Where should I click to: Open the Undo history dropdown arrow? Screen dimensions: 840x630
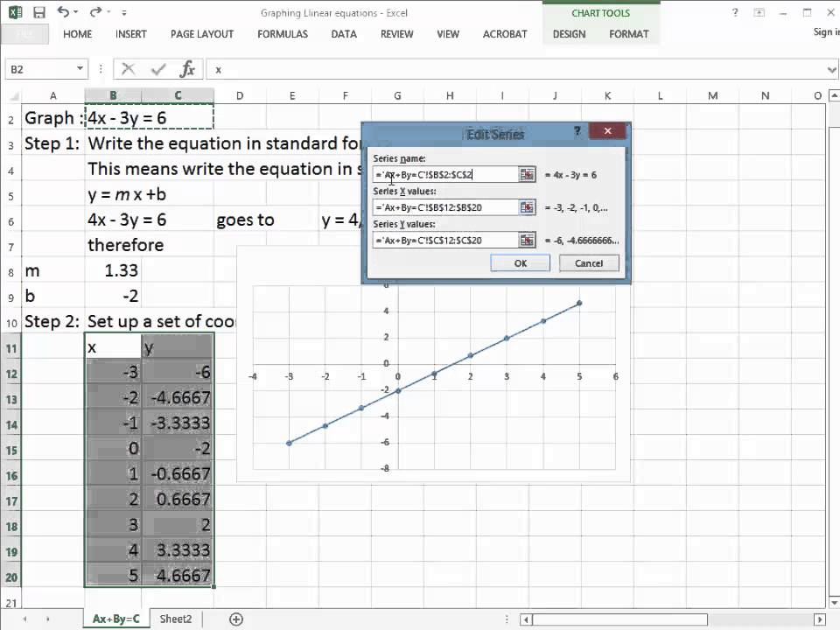75,12
